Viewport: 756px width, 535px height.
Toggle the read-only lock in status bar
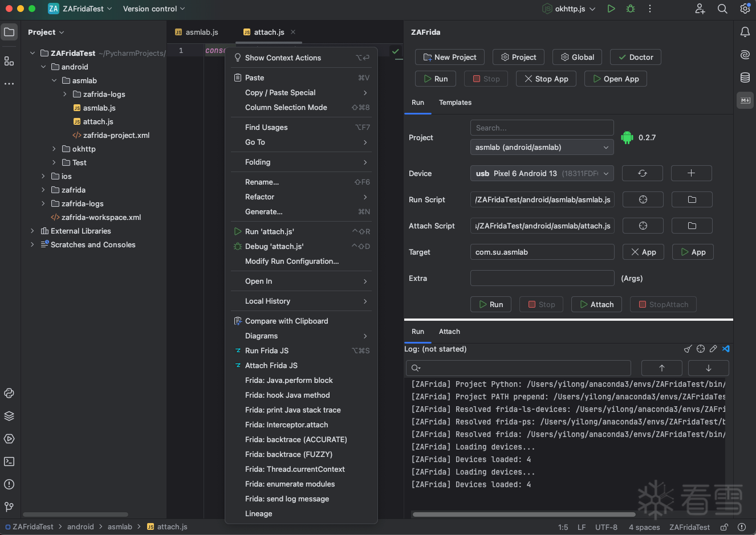(x=724, y=527)
